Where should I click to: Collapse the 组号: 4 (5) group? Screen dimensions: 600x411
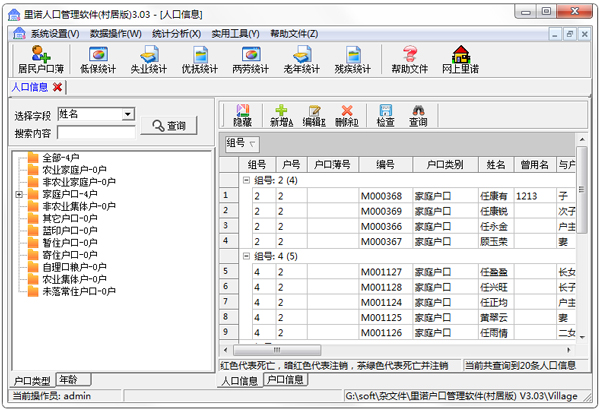246,256
